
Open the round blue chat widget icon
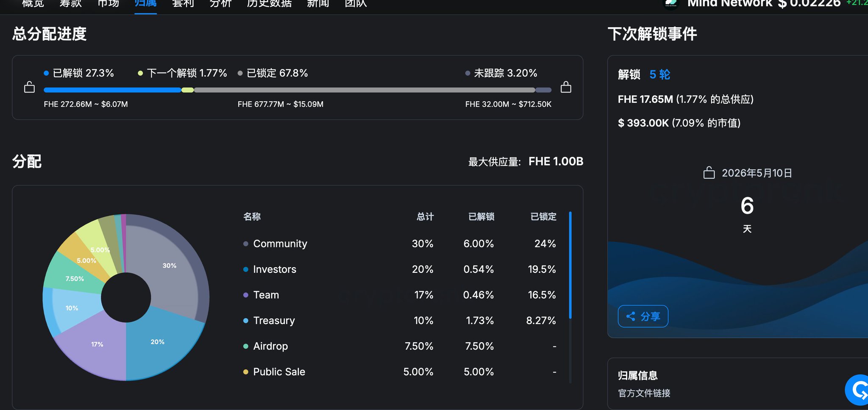tap(857, 390)
